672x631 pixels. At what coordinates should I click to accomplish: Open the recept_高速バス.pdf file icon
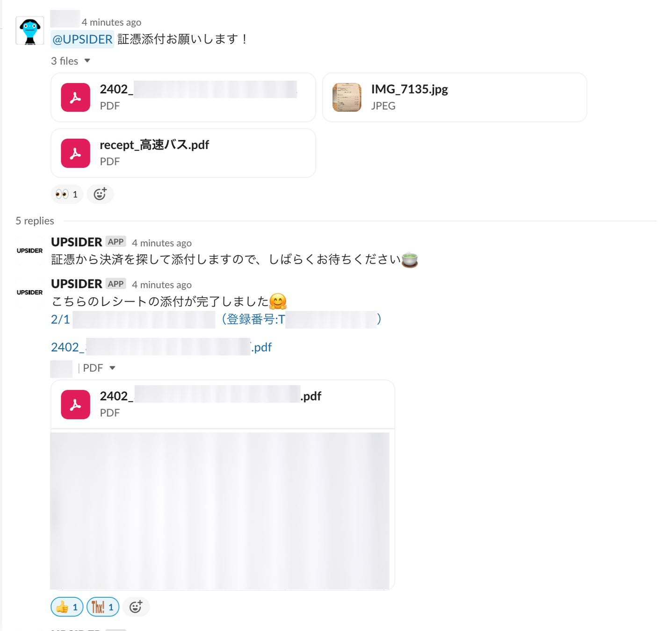(75, 153)
